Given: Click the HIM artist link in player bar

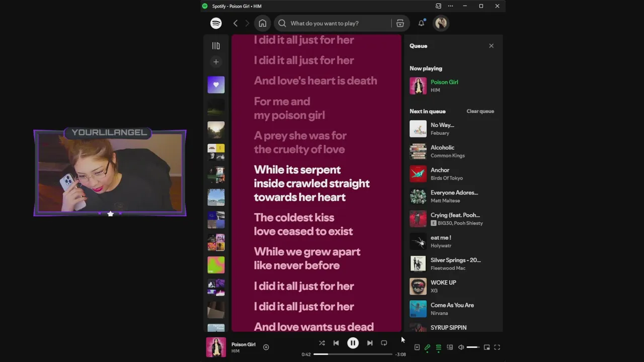Looking at the screenshot, I should 235,351.
